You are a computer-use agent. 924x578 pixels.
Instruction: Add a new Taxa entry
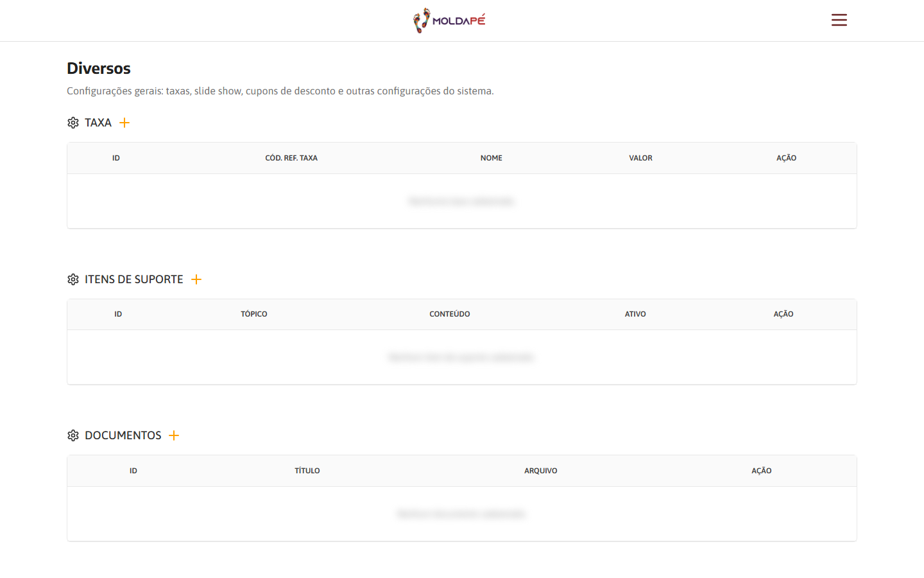point(124,123)
